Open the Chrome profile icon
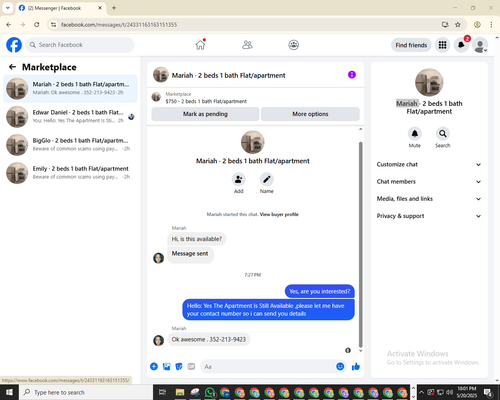This screenshot has width=500, height=400. pyautogui.click(x=477, y=25)
